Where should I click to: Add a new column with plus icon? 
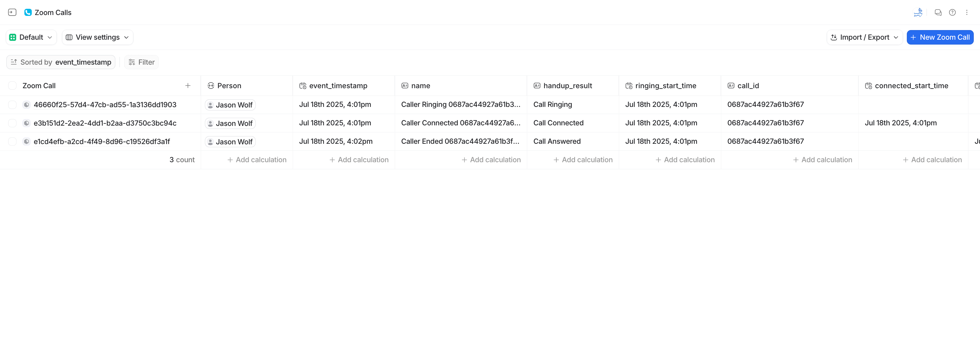[x=188, y=86]
